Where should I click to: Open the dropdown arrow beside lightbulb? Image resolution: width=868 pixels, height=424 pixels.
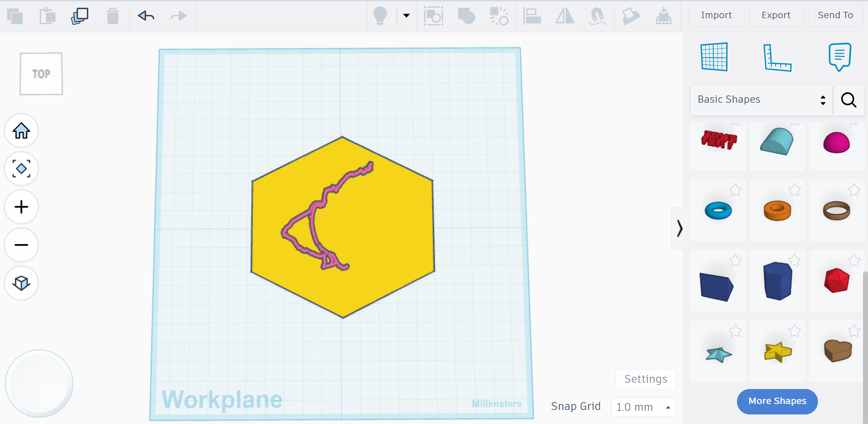click(406, 16)
